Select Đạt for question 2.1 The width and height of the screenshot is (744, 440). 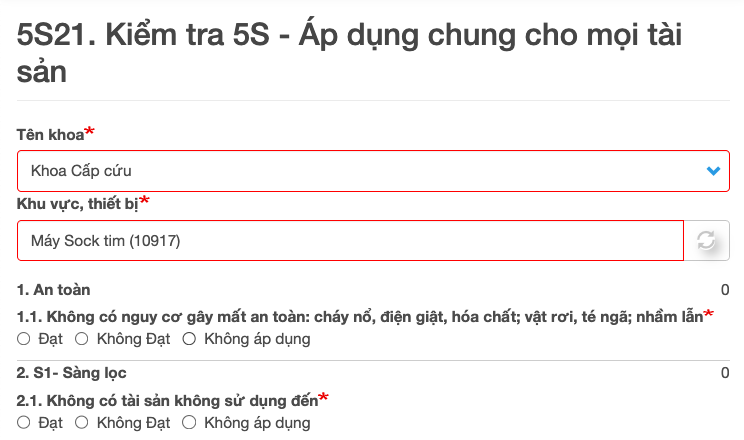point(24,423)
